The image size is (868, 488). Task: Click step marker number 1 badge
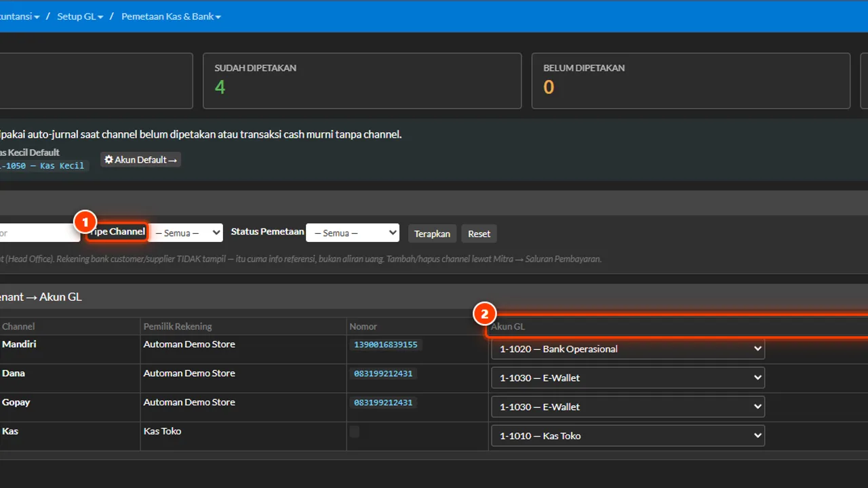pyautogui.click(x=85, y=222)
